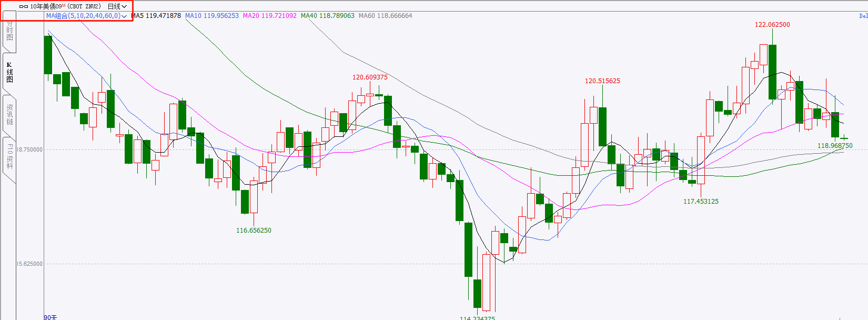Open the F10资料 side tab
Viewport: 868px width, 320px height.
tap(9, 157)
